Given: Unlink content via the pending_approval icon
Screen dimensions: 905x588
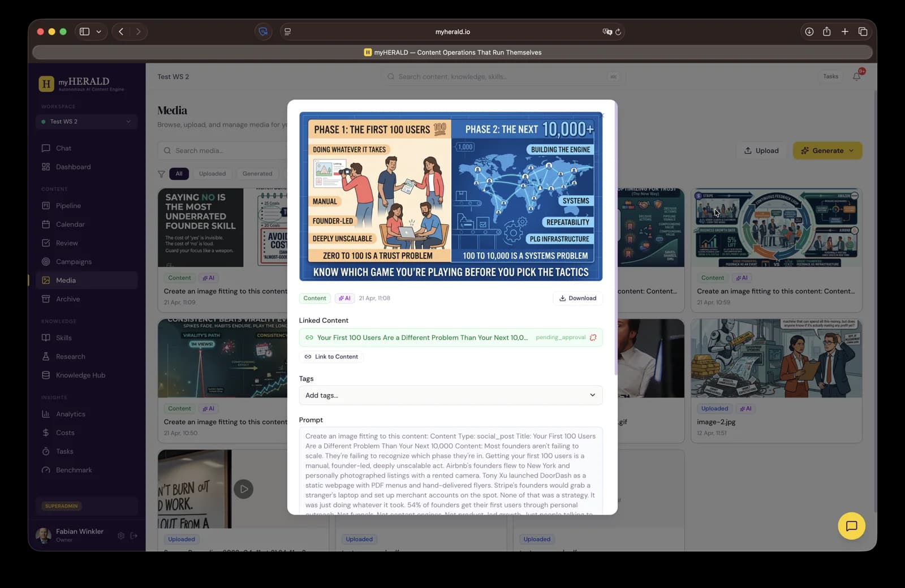Looking at the screenshot, I should pos(593,338).
